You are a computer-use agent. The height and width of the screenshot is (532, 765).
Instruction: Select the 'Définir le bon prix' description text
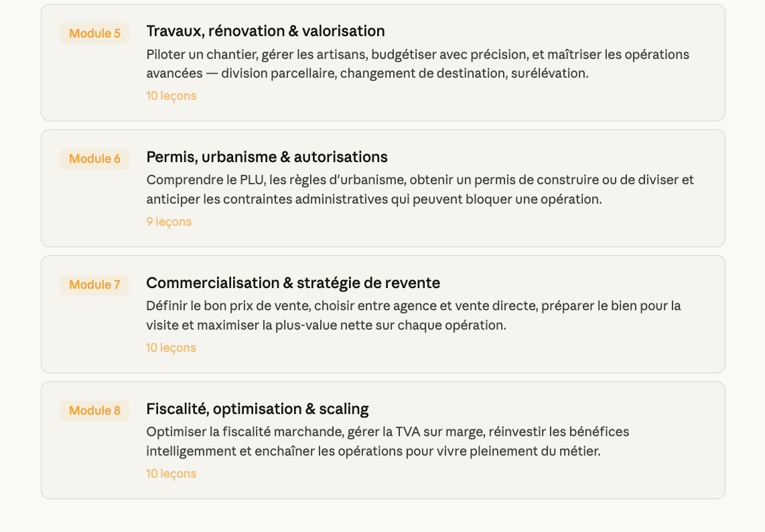(x=413, y=316)
